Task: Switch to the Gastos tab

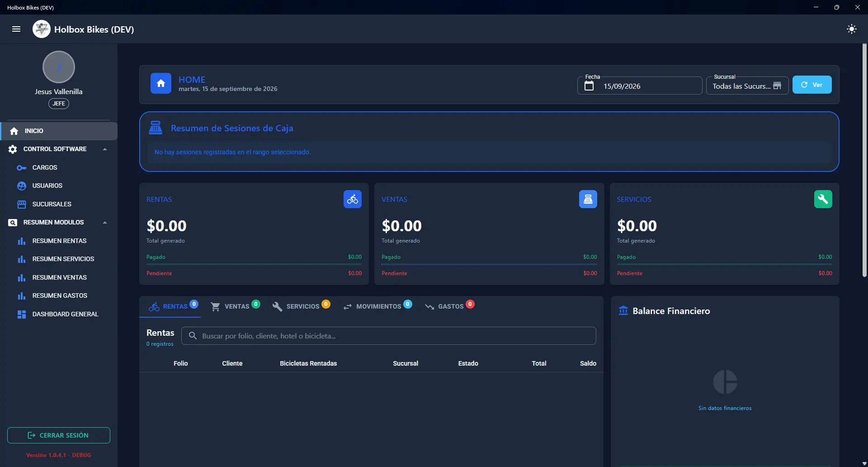Action: coord(449,306)
